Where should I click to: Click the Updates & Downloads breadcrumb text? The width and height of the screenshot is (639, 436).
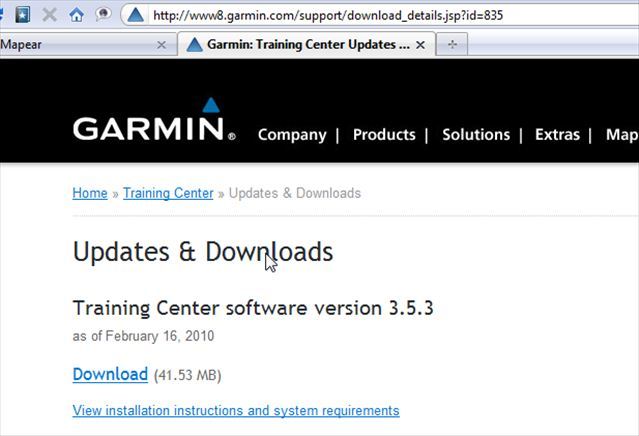click(295, 193)
